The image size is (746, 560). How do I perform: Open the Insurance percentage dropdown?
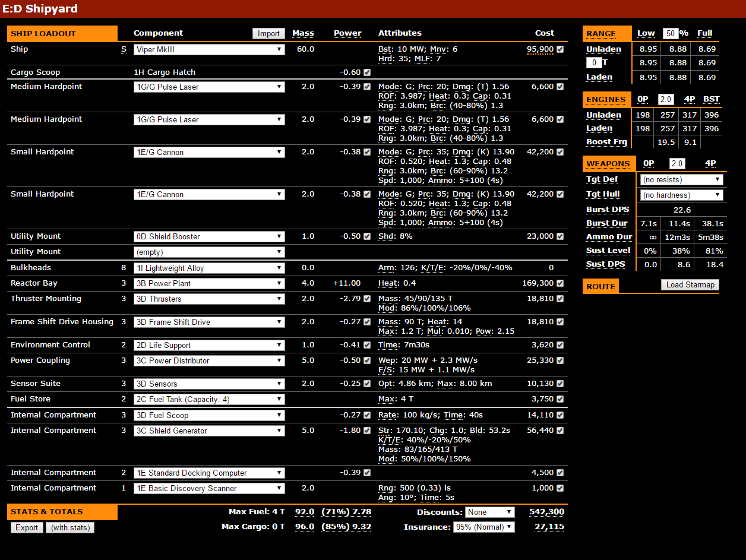[x=483, y=527]
